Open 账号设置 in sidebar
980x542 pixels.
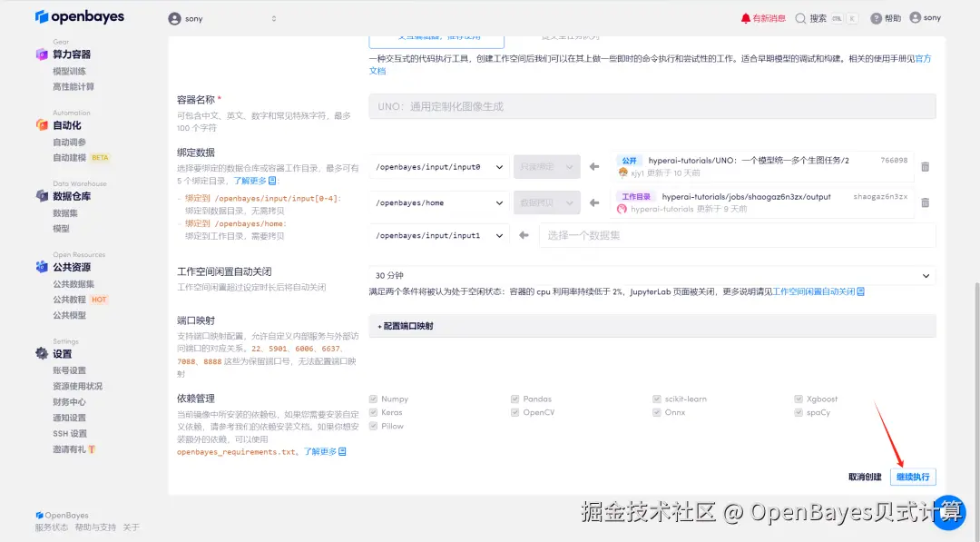[x=69, y=370]
